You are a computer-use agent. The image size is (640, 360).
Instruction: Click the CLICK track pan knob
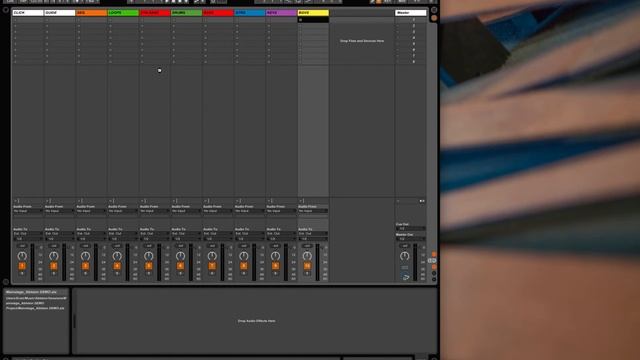tap(22, 256)
